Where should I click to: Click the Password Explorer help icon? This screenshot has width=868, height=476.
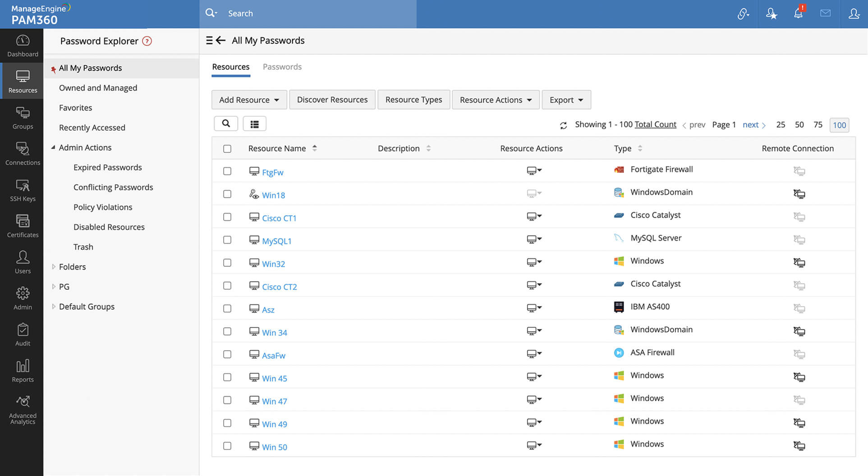147,41
